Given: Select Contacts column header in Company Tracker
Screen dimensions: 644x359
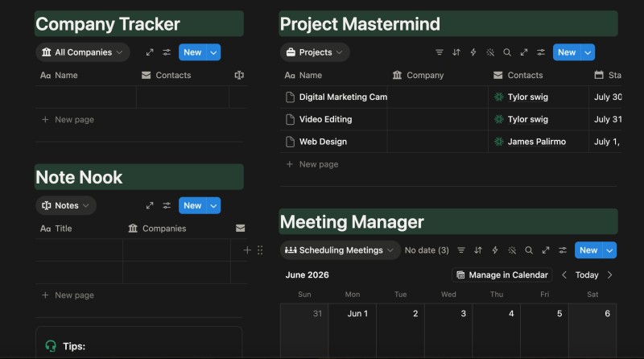Looking at the screenshot, I should pos(167,75).
